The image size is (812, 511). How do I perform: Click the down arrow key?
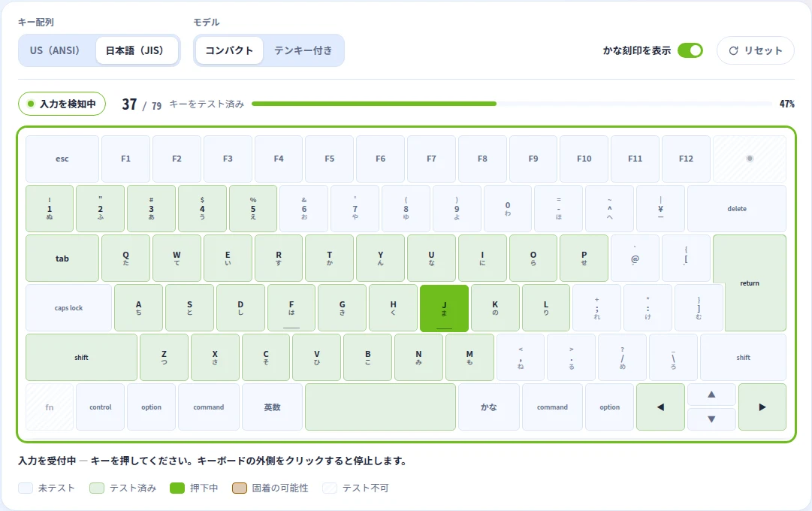(711, 419)
